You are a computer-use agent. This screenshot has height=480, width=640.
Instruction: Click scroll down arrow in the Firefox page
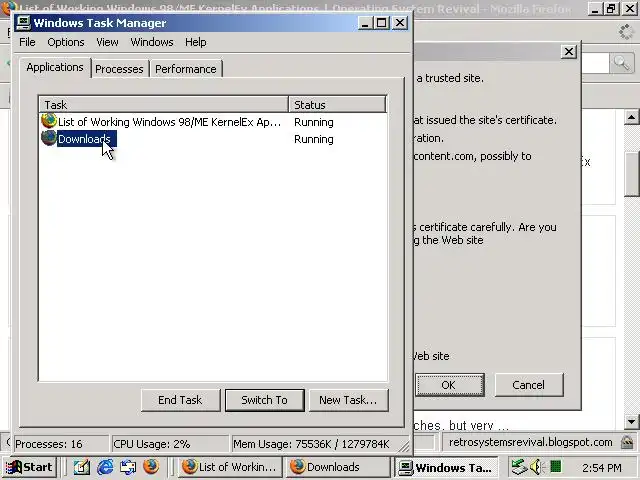(x=631, y=421)
